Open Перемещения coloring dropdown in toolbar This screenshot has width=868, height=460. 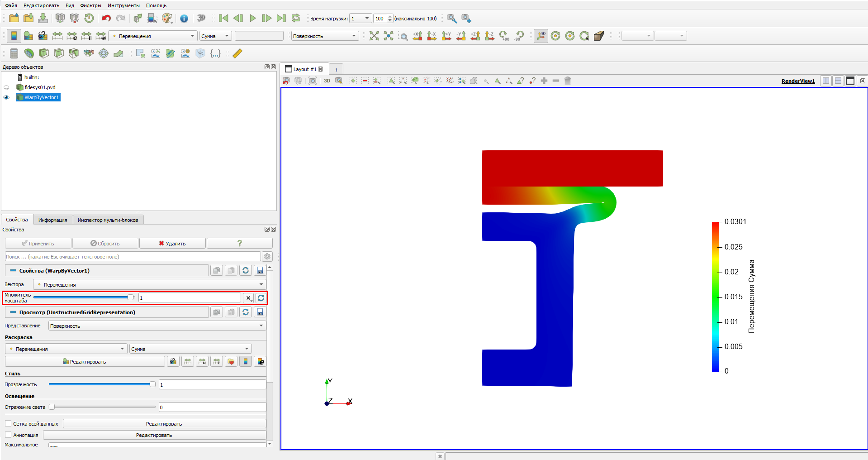click(x=153, y=36)
